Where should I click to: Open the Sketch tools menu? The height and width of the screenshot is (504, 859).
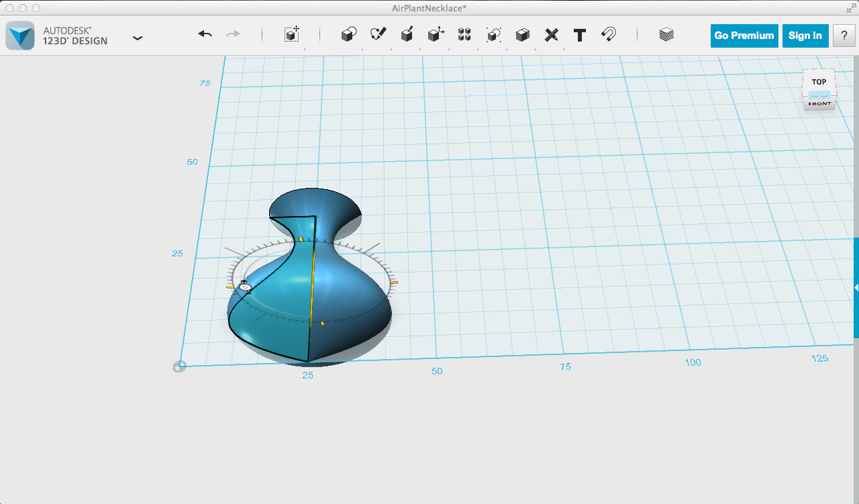coord(378,35)
